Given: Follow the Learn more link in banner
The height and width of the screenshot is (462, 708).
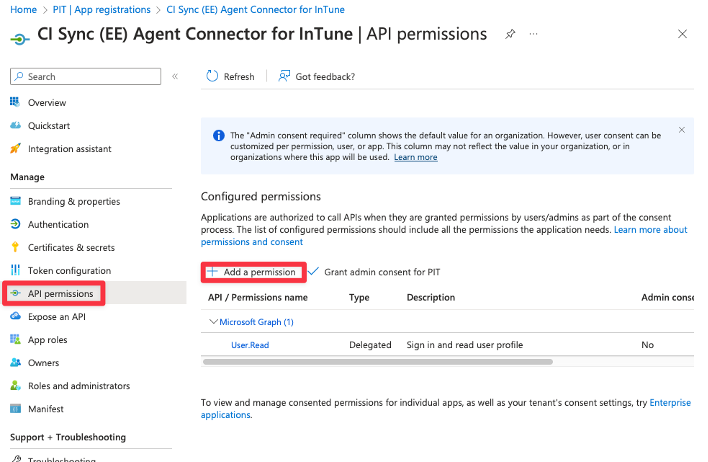Looking at the screenshot, I should point(415,157).
